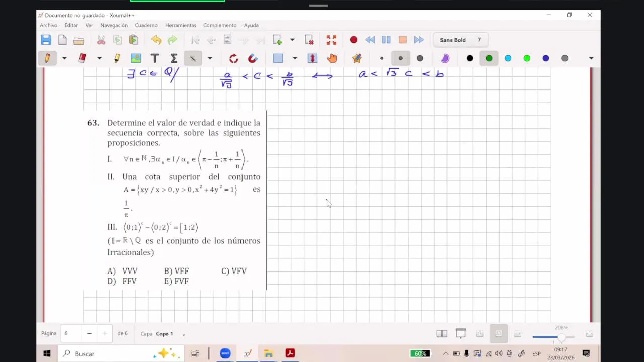Paste from clipboard in Xournal++ toolbar
The width and height of the screenshot is (644, 362).
tap(133, 40)
